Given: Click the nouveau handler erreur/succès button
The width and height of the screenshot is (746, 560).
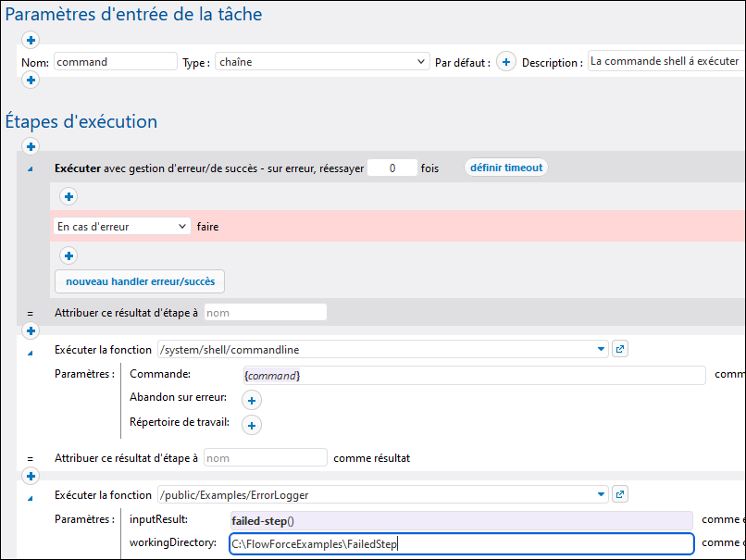Looking at the screenshot, I should click(x=140, y=281).
